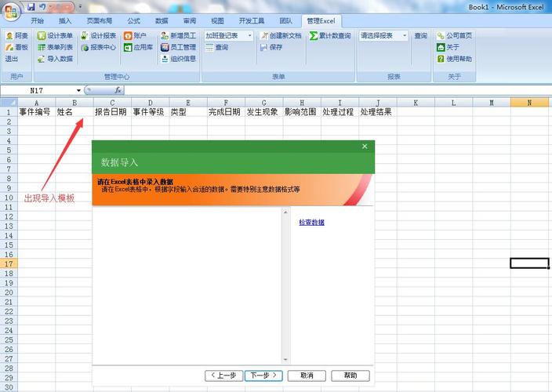Click 查询 in the 报表 group
Screen dimensions: 552x392
click(x=421, y=35)
